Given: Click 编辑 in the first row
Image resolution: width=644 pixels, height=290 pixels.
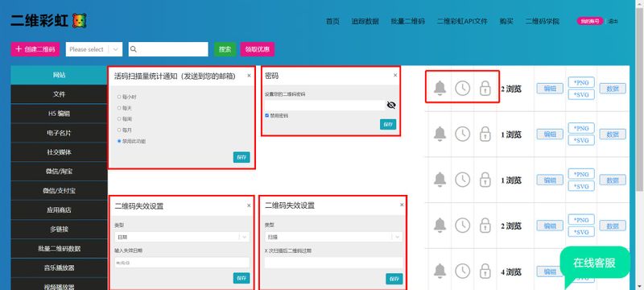Looking at the screenshot, I should (x=550, y=89).
